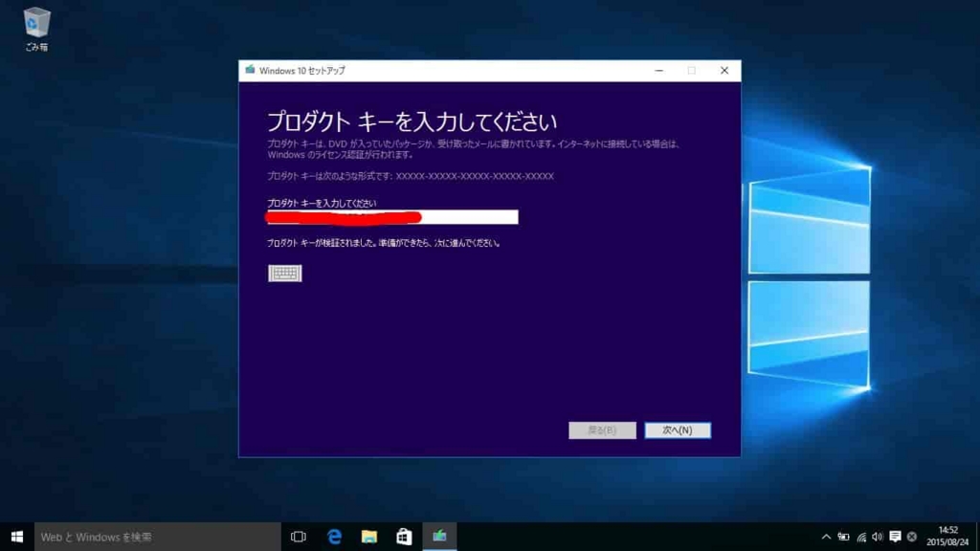The width and height of the screenshot is (980, 551).
Task: Select the Windows 10 Setup taskbar icon
Action: 439,537
